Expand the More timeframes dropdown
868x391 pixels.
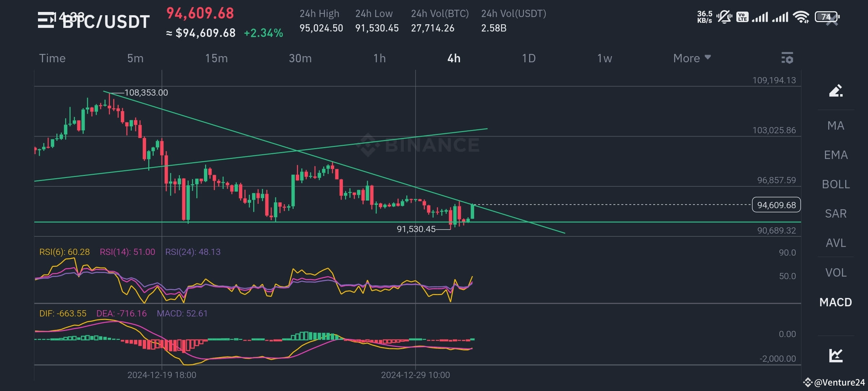point(692,58)
